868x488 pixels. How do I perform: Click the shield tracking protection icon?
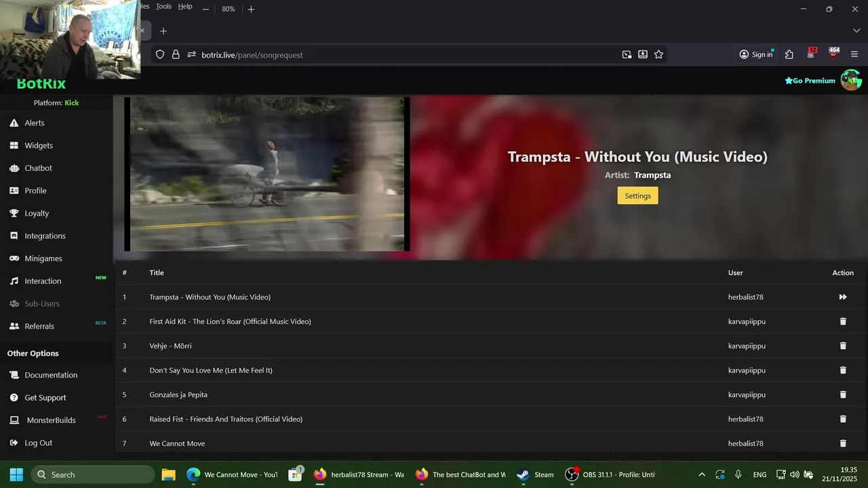[x=160, y=55]
